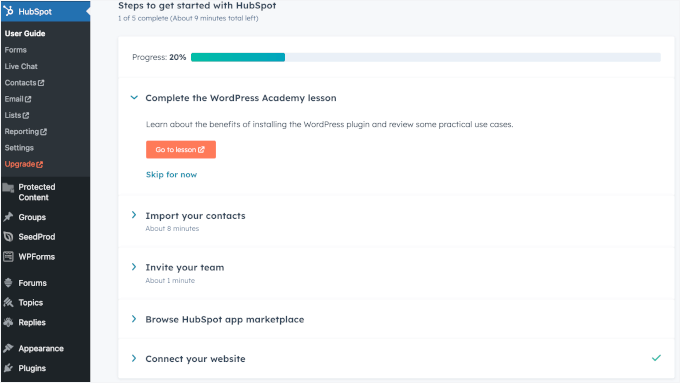Select the orange Upgrade menu link
Screen dimensions: 680x383
tap(24, 164)
